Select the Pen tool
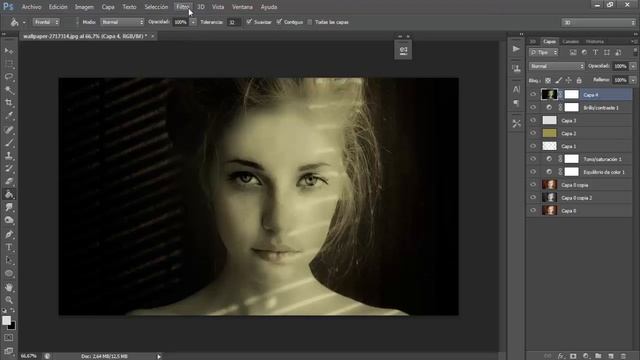The width and height of the screenshot is (640, 360). click(x=9, y=234)
